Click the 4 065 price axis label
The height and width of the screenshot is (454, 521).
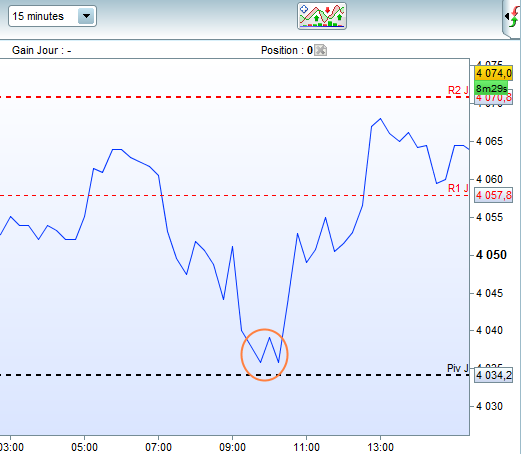(489, 141)
